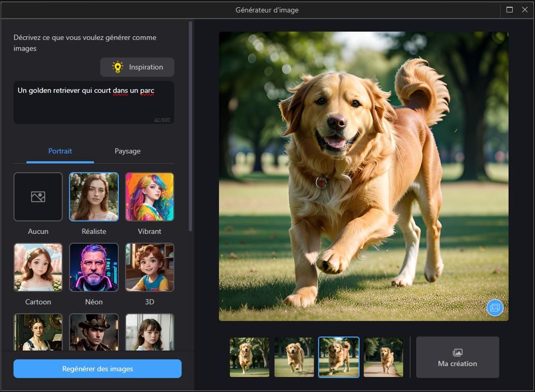
Task: Select the Néon style preset
Action: (x=94, y=268)
